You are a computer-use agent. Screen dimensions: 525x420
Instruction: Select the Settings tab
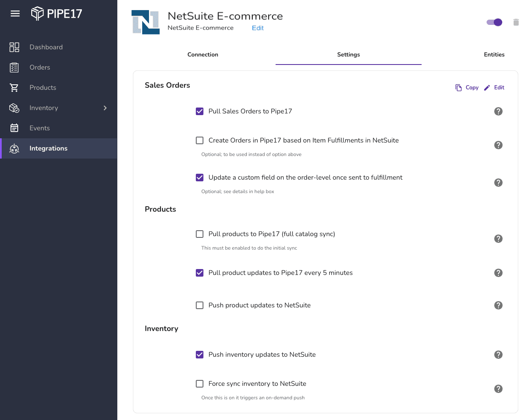tap(349, 55)
